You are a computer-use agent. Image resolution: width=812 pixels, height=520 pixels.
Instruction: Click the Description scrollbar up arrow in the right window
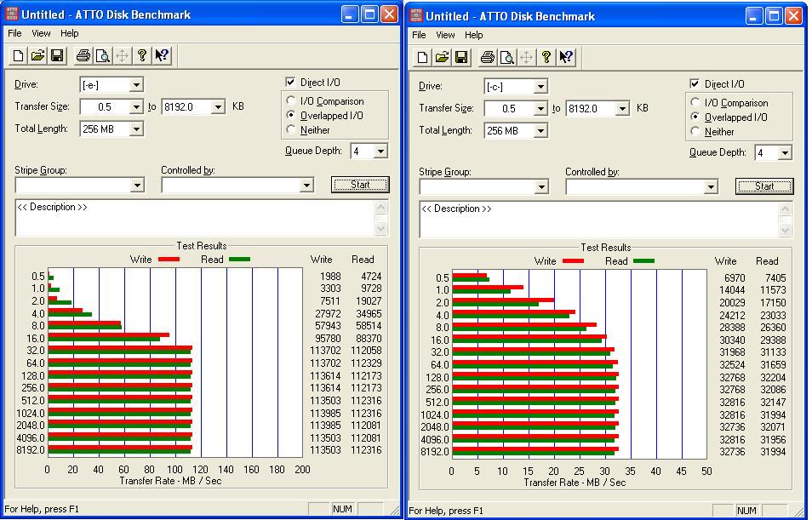coord(786,209)
